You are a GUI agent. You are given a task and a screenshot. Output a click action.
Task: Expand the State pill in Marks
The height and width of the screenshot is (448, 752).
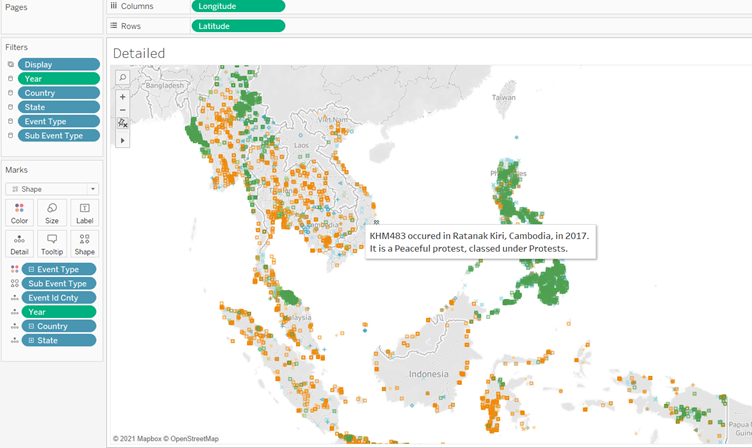coord(30,340)
